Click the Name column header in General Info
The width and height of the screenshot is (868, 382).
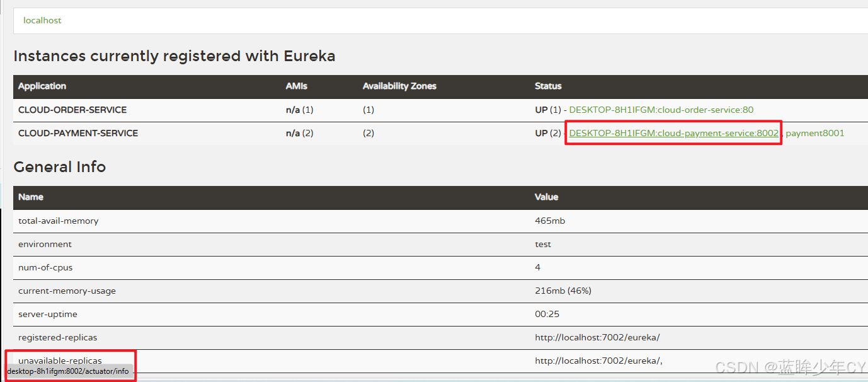(31, 197)
